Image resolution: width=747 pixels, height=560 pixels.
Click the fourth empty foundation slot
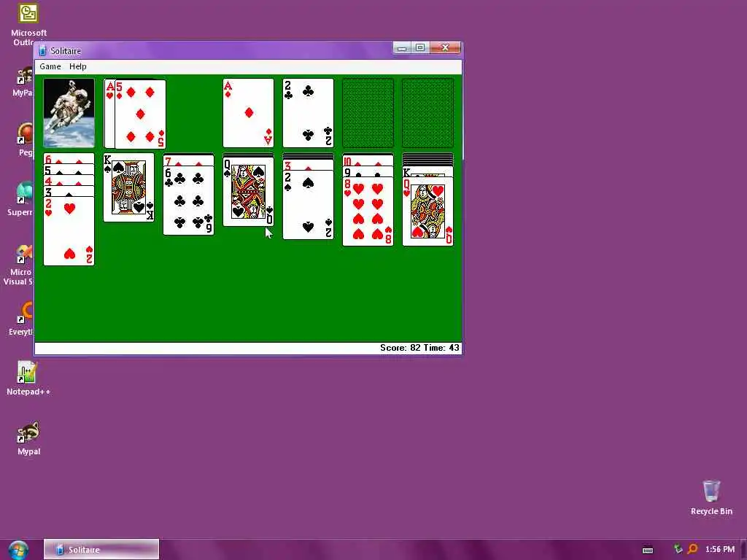tap(427, 113)
